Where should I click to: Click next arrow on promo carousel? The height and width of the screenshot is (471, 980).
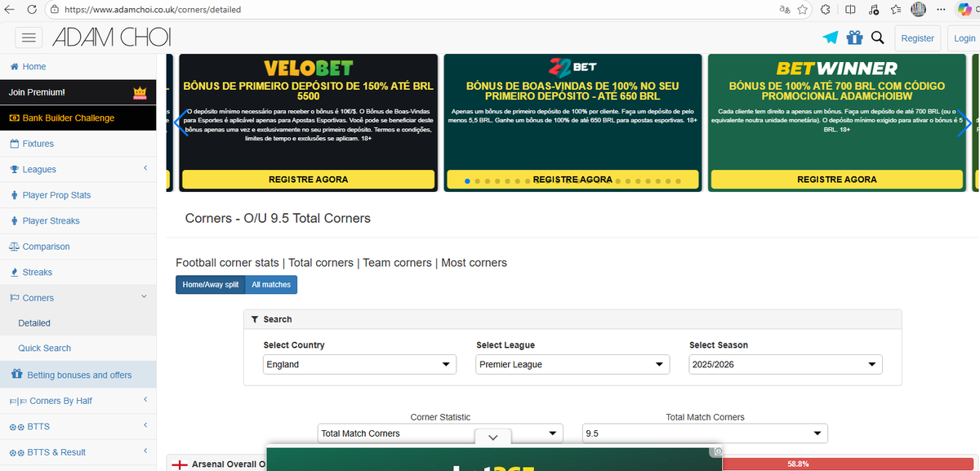click(964, 124)
